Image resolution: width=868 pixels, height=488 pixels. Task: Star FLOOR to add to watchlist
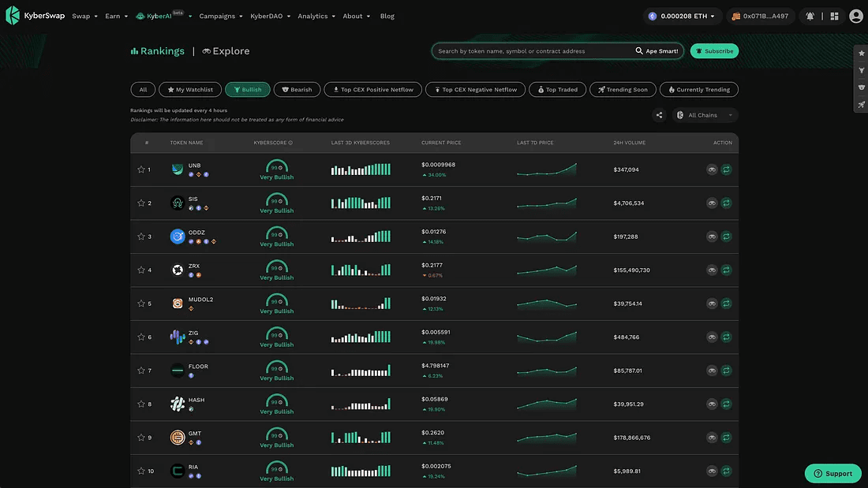tap(141, 371)
